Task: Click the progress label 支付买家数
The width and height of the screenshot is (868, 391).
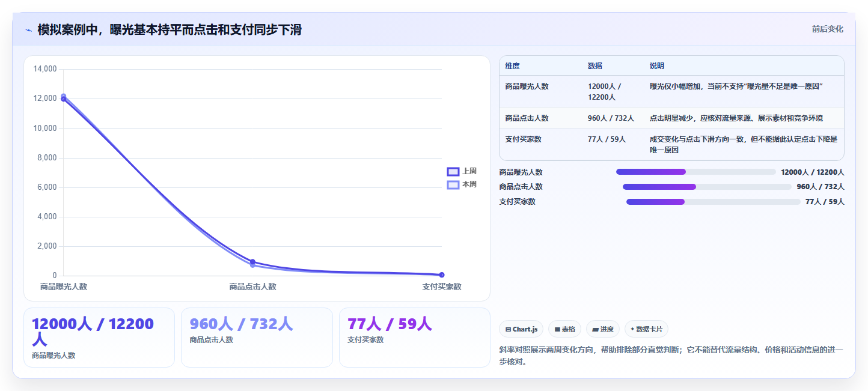Action: tap(517, 202)
